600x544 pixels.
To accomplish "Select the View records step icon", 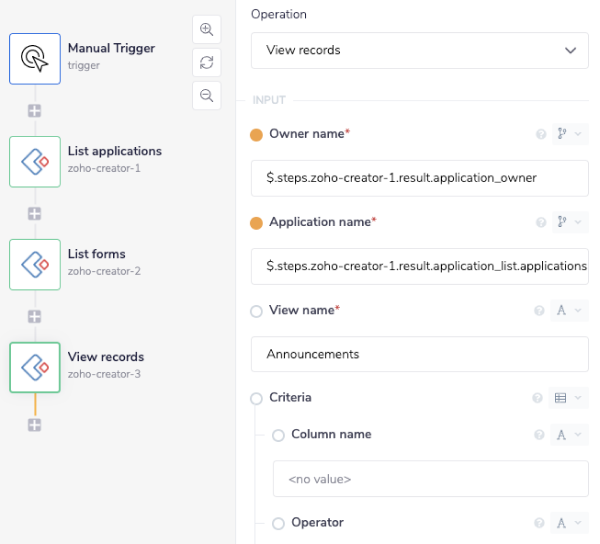I will [35, 367].
